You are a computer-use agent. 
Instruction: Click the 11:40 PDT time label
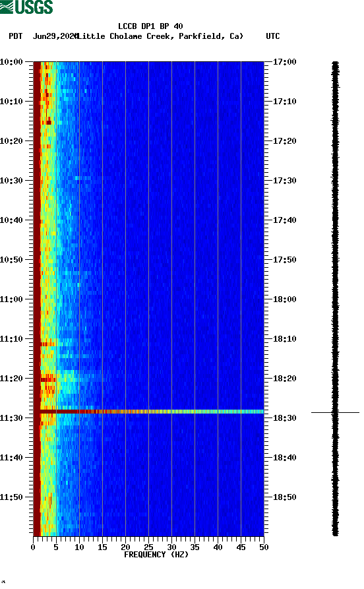pyautogui.click(x=11, y=458)
